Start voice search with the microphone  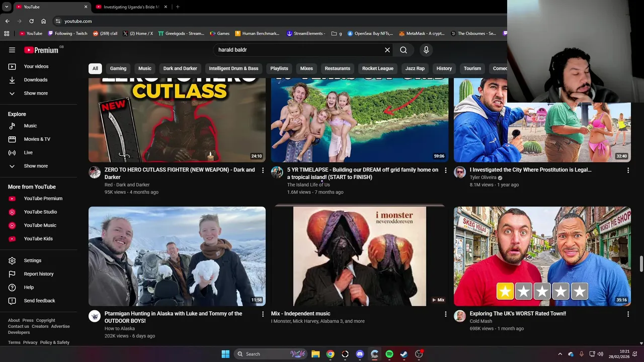pyautogui.click(x=426, y=50)
